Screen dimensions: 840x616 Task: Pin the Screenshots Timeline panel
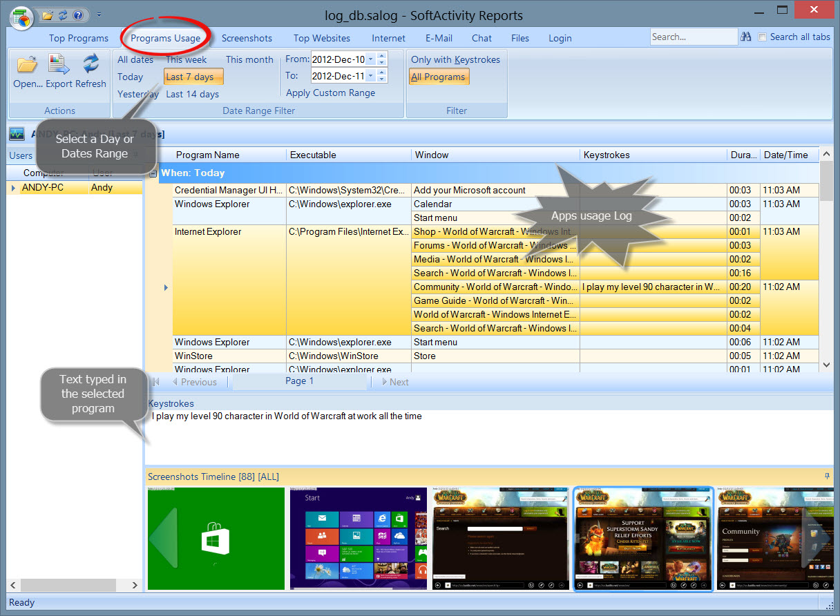click(827, 477)
